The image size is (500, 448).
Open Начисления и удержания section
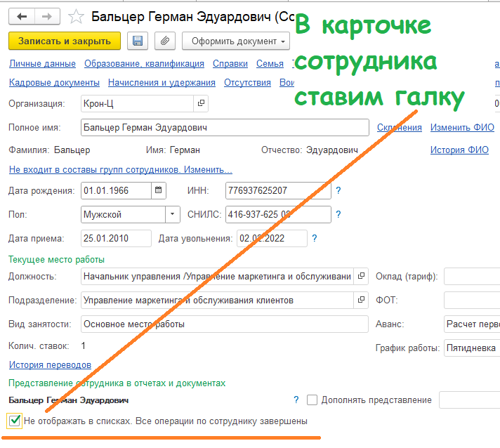(162, 83)
